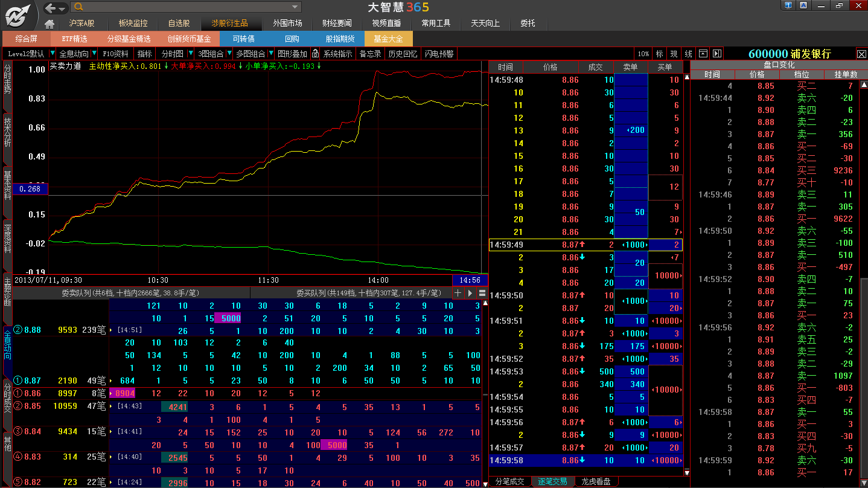This screenshot has height=488, width=868.
Task: Click the play arrow icon in the order queue header
Action: 470,293
